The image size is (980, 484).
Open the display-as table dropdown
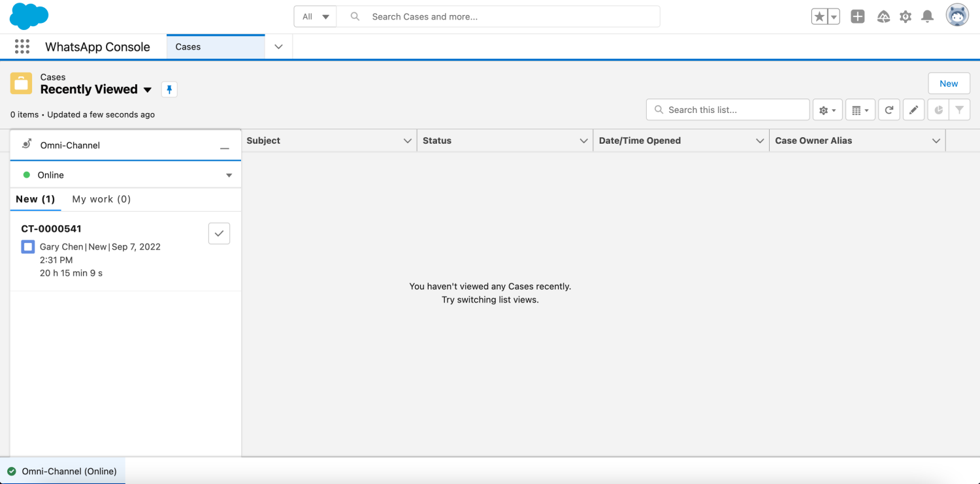coord(860,110)
